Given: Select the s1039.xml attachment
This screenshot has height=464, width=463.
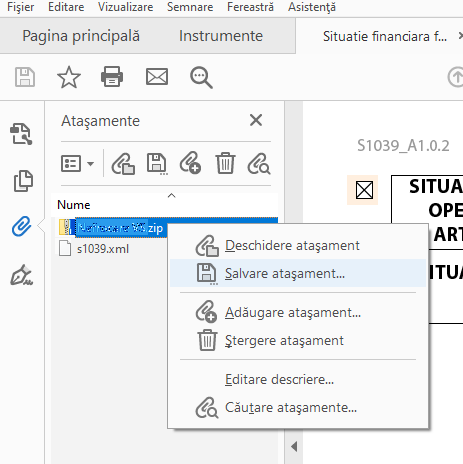Looking at the screenshot, I should [103, 249].
